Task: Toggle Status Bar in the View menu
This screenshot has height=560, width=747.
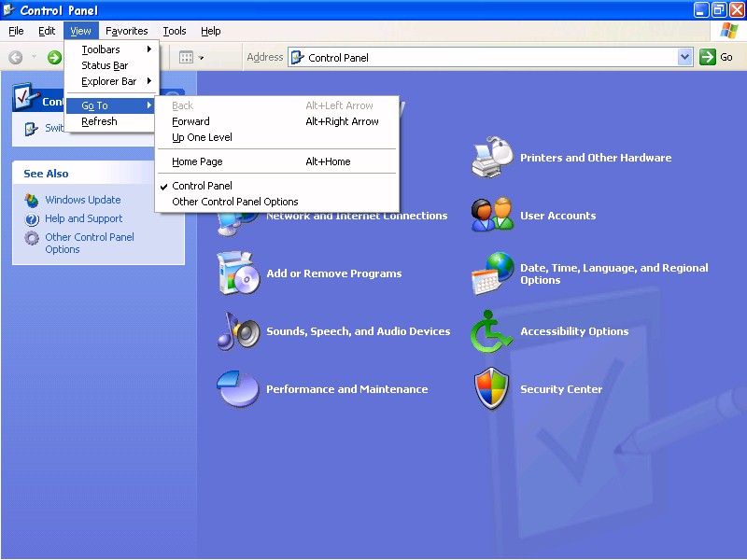Action: point(105,65)
